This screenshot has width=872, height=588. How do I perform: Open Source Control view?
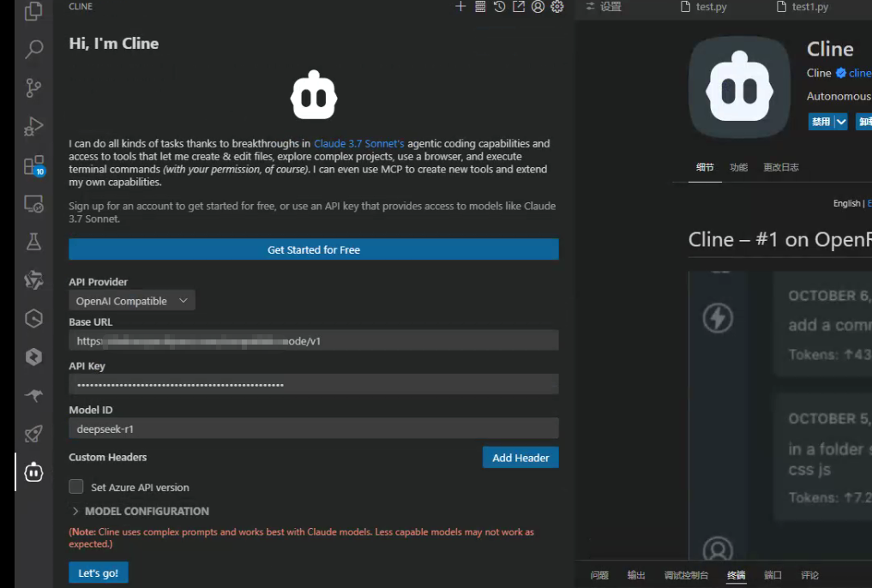coord(33,87)
